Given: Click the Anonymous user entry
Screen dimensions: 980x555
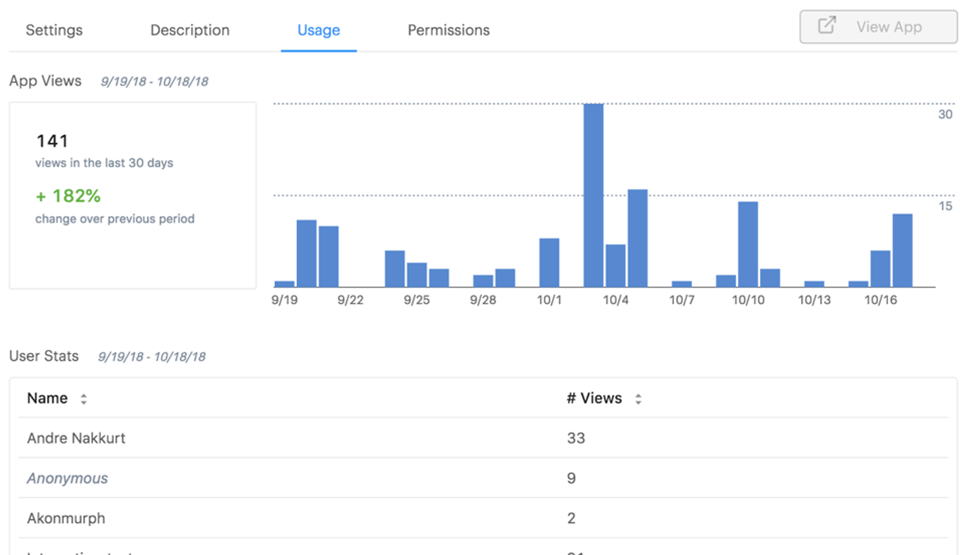Looking at the screenshot, I should coord(67,478).
